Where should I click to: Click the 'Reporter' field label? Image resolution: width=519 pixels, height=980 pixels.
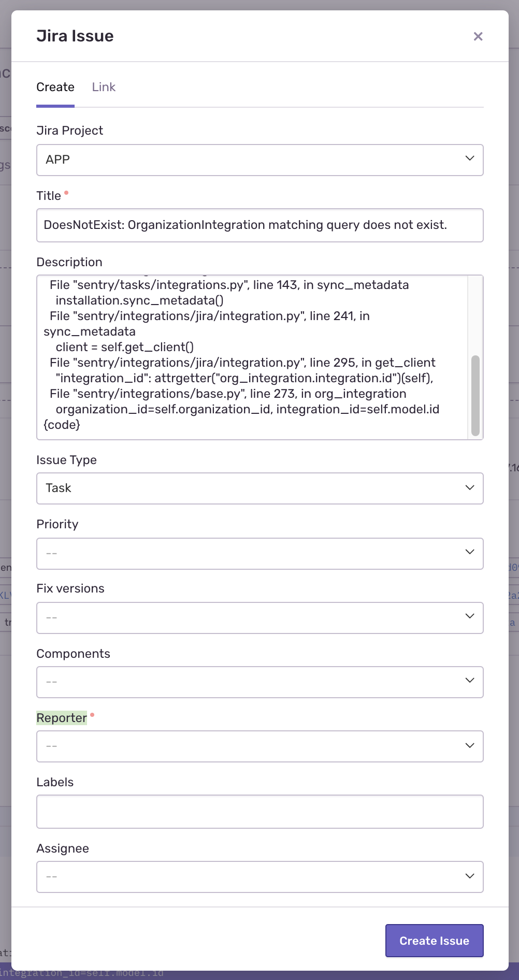coord(62,718)
